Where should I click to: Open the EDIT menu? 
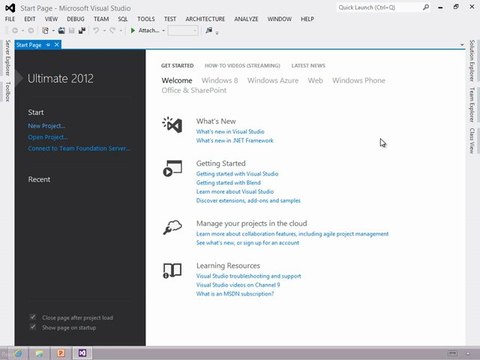[x=30, y=19]
